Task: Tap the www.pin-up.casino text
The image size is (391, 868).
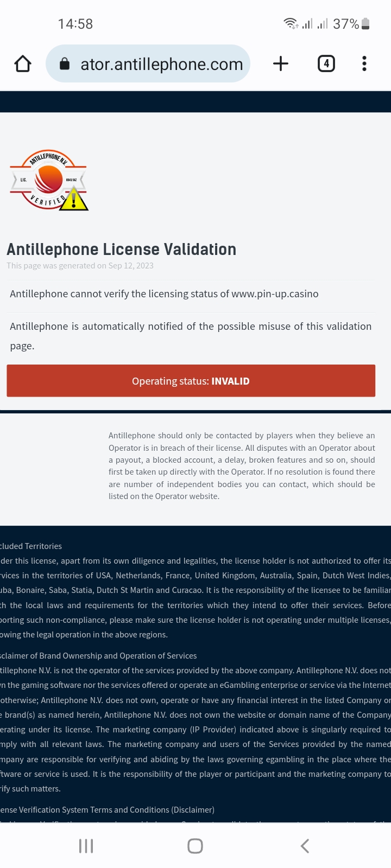Action: [275, 294]
